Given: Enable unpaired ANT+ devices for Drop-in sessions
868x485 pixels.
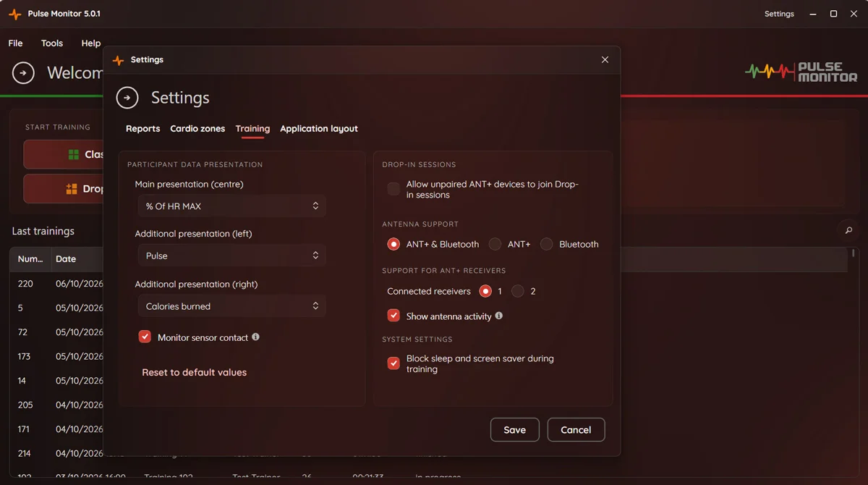Looking at the screenshot, I should pyautogui.click(x=393, y=190).
